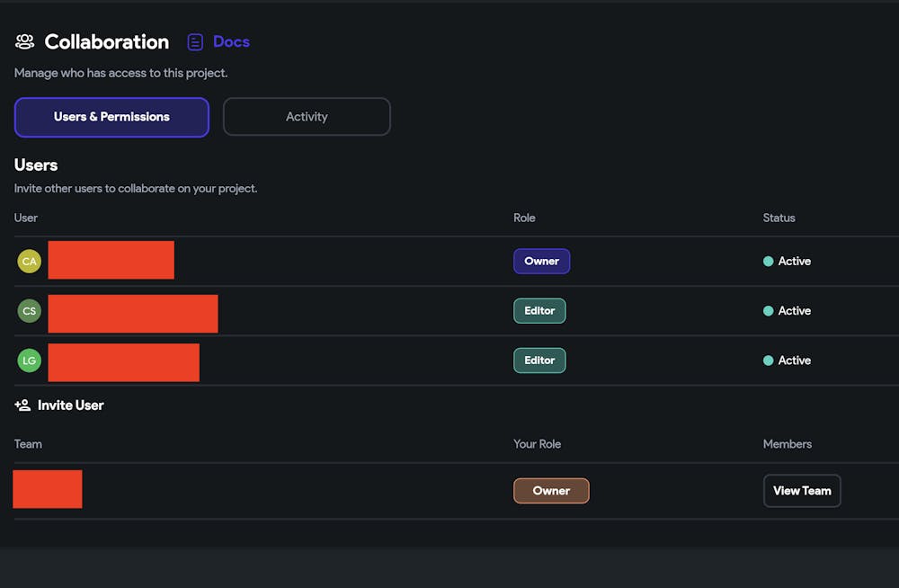The width and height of the screenshot is (899, 588).
Task: Click the Active status dot for CA
Action: coord(769,261)
